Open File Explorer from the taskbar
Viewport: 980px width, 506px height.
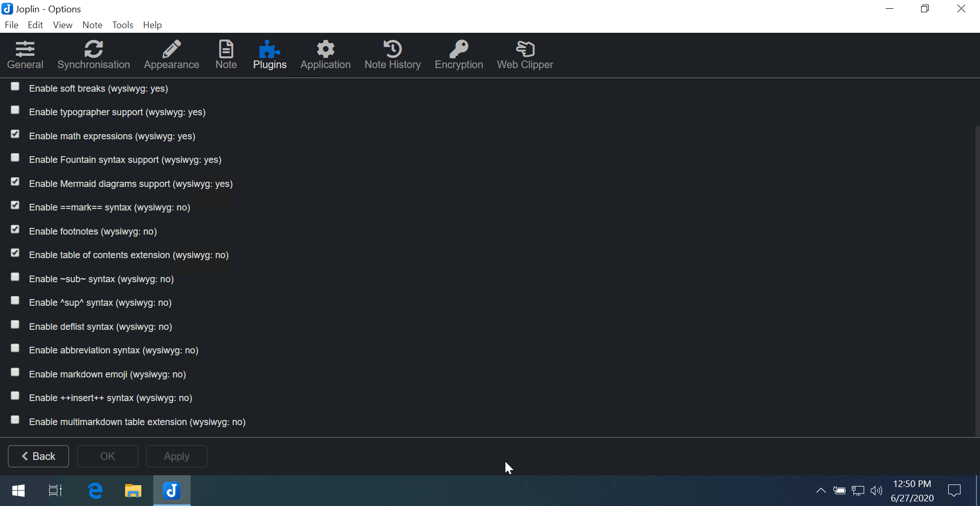(133, 490)
